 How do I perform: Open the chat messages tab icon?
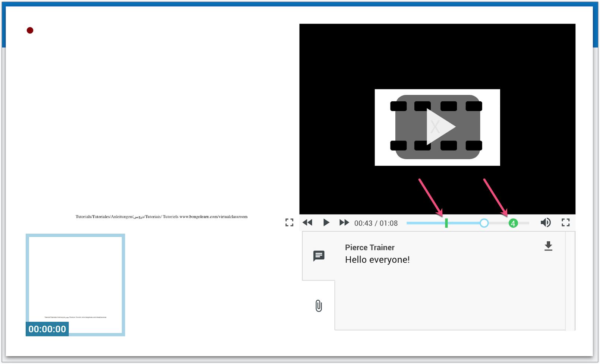coord(319,256)
